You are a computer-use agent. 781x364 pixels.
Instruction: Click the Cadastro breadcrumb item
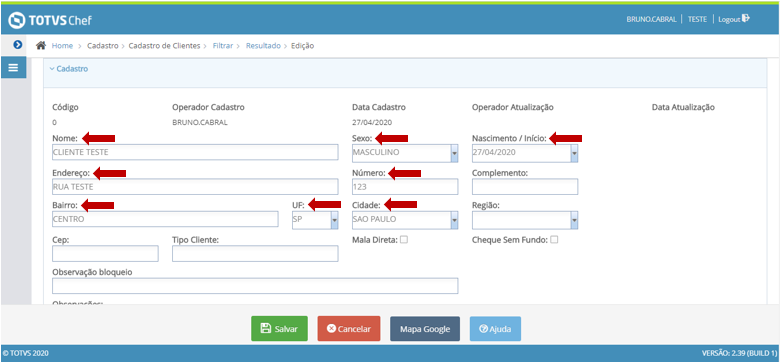(103, 46)
